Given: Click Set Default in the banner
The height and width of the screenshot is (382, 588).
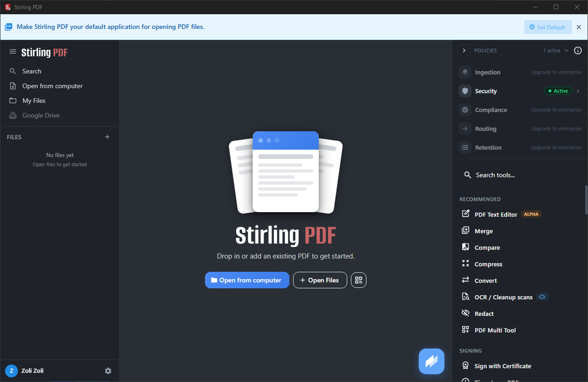Looking at the screenshot, I should (x=548, y=27).
